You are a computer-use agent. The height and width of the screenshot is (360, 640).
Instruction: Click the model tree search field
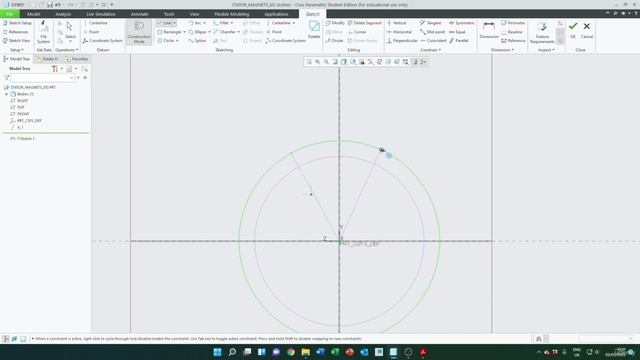[42, 78]
